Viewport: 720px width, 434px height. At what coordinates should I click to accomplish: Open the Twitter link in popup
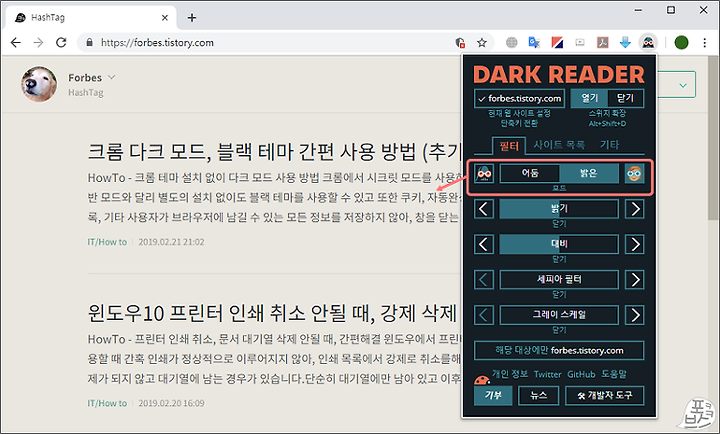tap(547, 374)
